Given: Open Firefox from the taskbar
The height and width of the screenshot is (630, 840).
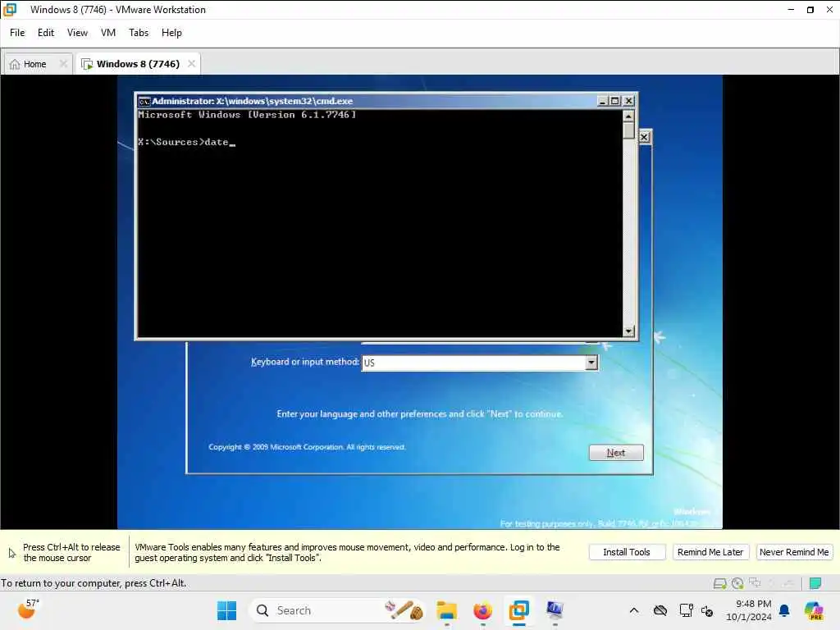Looking at the screenshot, I should pyautogui.click(x=482, y=610).
